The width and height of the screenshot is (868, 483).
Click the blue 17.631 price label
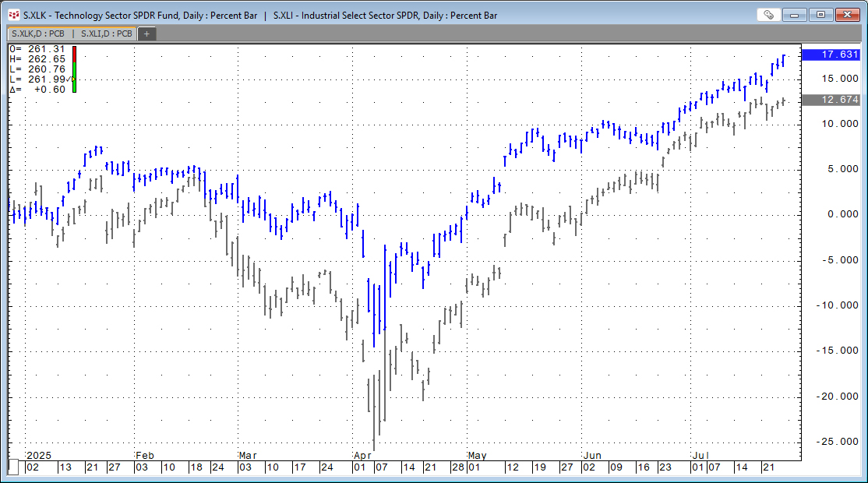pyautogui.click(x=835, y=55)
